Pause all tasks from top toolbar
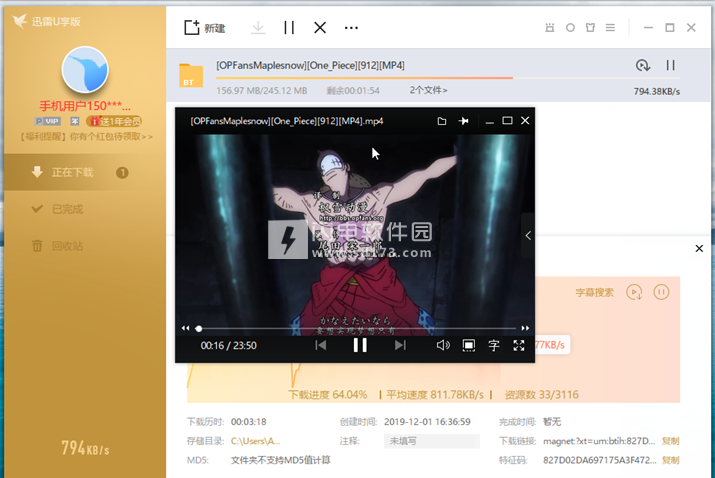 click(x=289, y=28)
